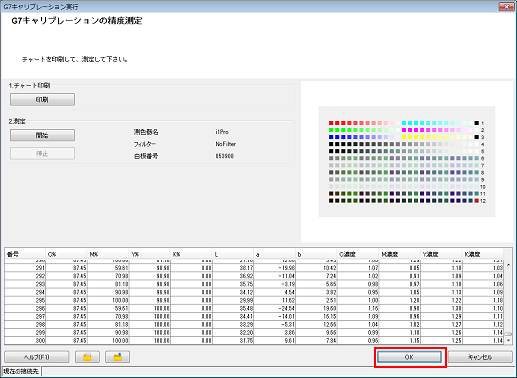Open help with the ヘルプ(F1) button
The image size is (517, 378).
tap(37, 357)
